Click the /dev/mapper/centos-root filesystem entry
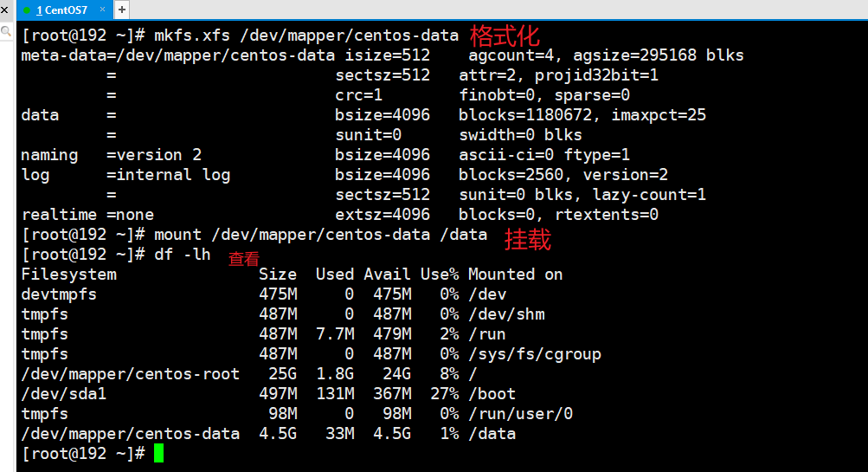868x472 pixels. 130,374
